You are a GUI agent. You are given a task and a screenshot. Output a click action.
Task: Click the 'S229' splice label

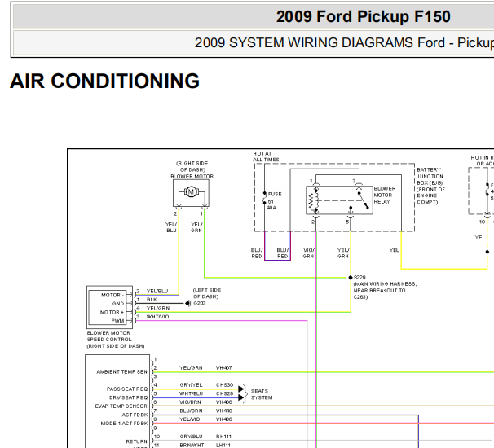tap(359, 278)
